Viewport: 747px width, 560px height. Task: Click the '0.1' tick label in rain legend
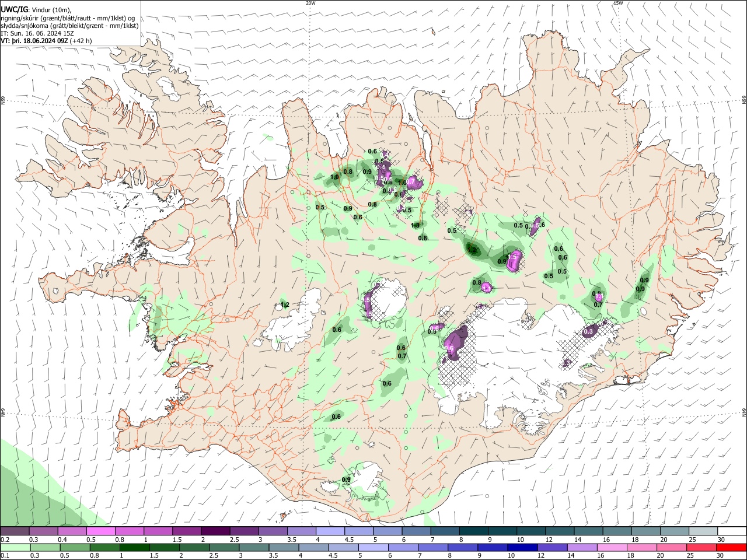click(4, 556)
